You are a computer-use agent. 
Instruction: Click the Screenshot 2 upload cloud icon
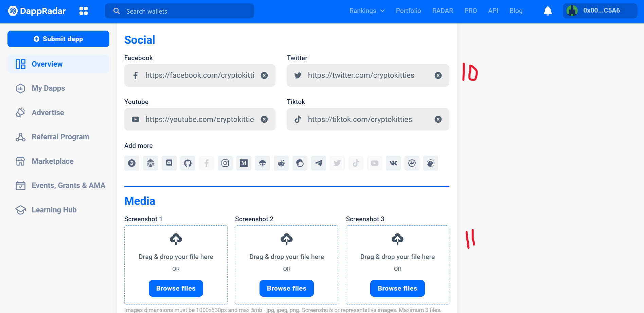[287, 239]
